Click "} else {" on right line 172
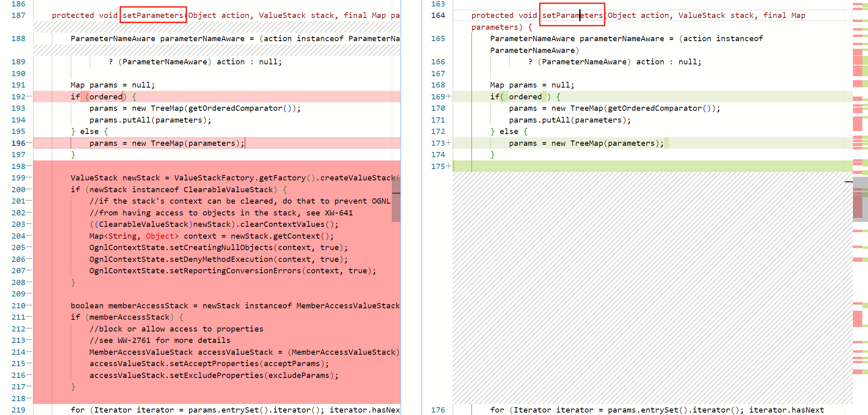 [x=509, y=131]
